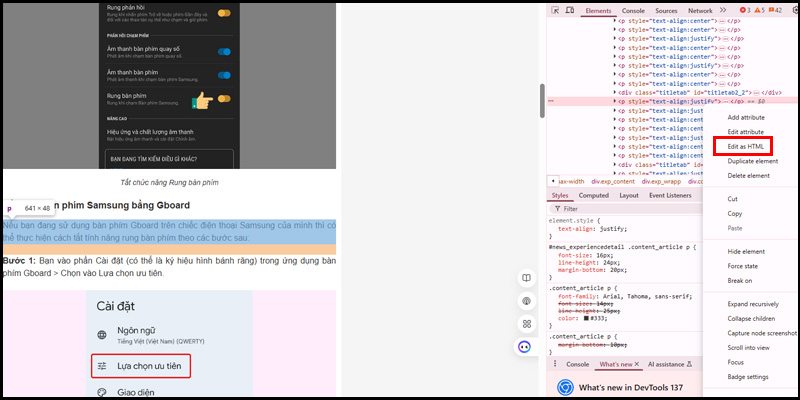This screenshot has width=800, height=400.
Task: Choose Duplicate element menu entry
Action: point(753,161)
